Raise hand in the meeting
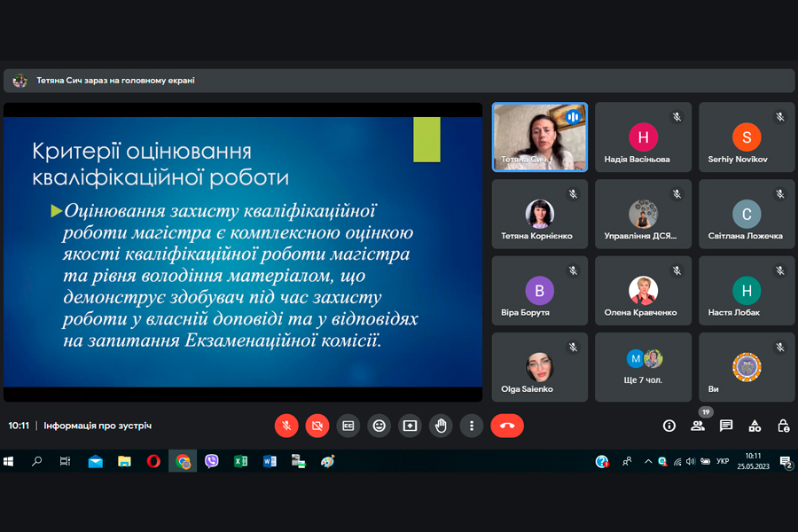The width and height of the screenshot is (798, 532). [x=441, y=426]
